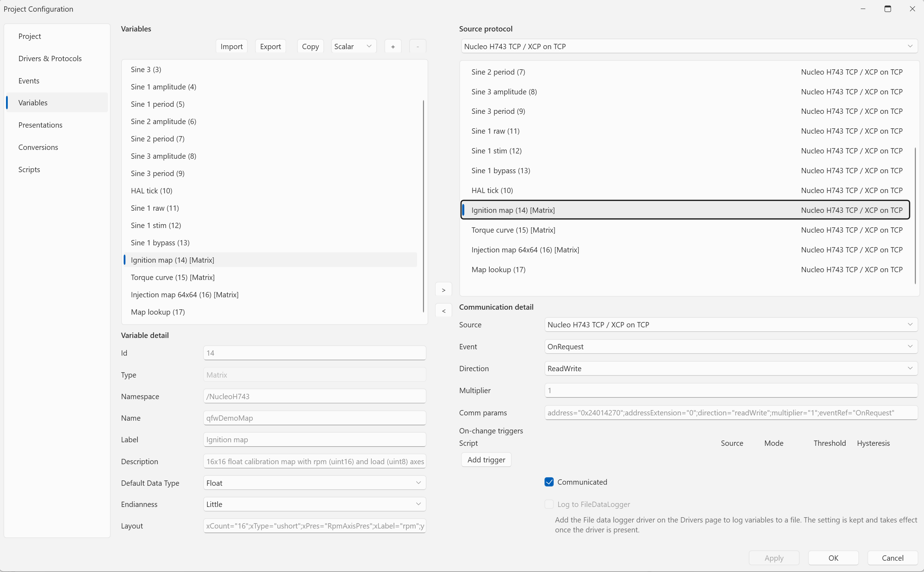Click the Multiplier input field
This screenshot has height=572, width=924.
(x=731, y=390)
